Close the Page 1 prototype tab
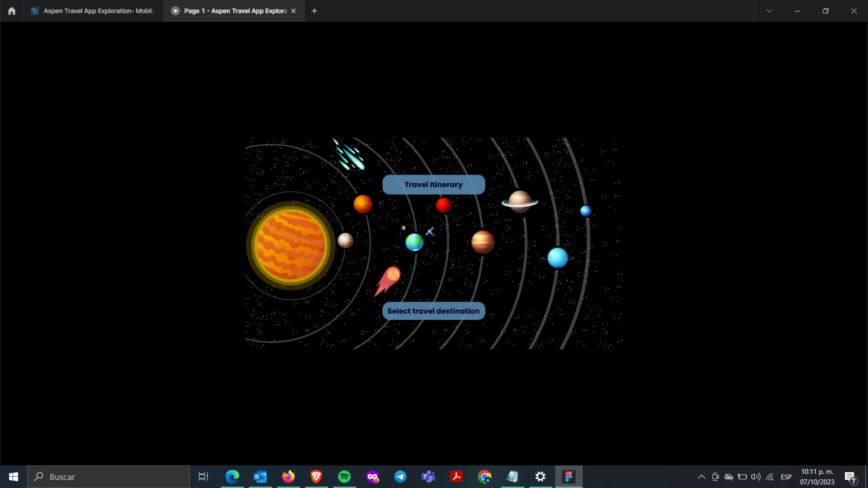The height and width of the screenshot is (488, 868). pos(293,11)
